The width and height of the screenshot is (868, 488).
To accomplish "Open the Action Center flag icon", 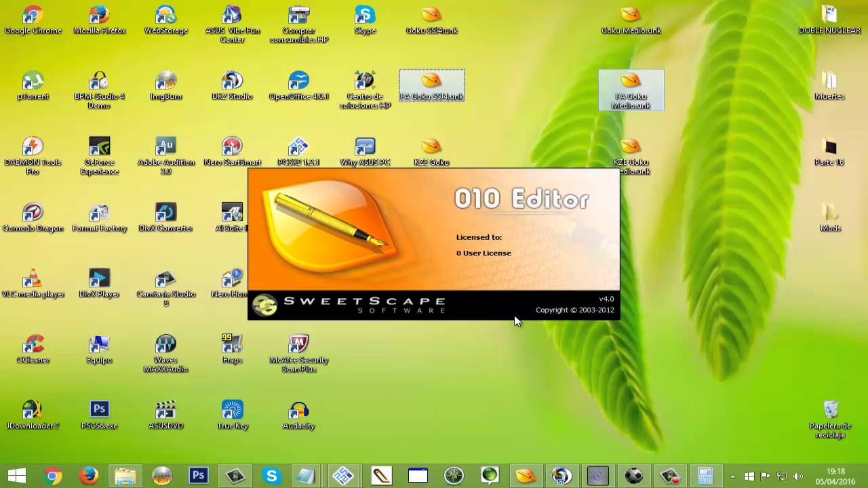I will tap(766, 476).
